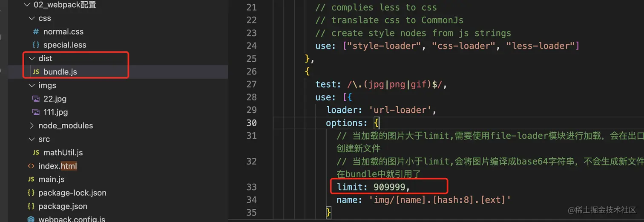The width and height of the screenshot is (644, 222).
Task: Expand the node_modules folder chevron
Action: pos(32,125)
